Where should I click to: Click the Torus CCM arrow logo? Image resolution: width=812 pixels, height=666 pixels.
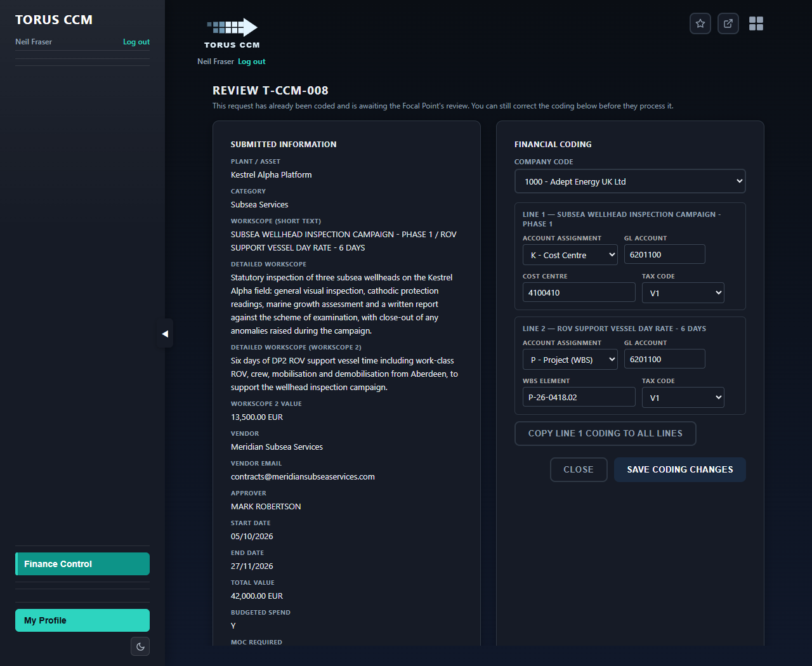pos(232,27)
